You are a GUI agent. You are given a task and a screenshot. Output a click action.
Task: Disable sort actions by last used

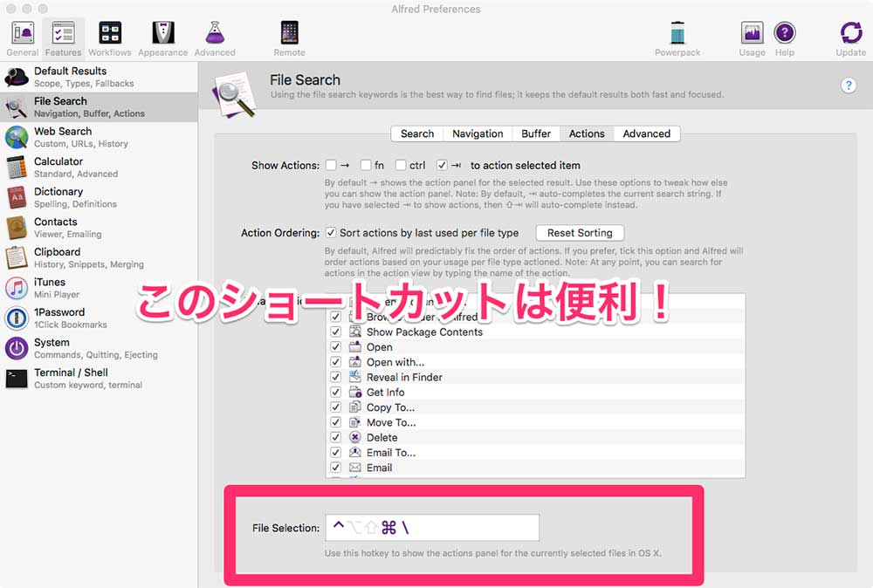point(330,233)
